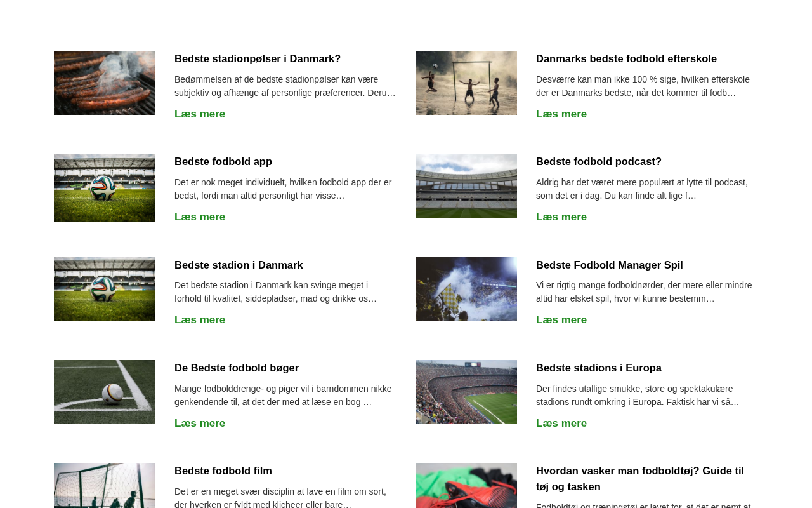Open 'De Bedste fodbold bøger' headline
812x508 pixels.
coord(237,368)
